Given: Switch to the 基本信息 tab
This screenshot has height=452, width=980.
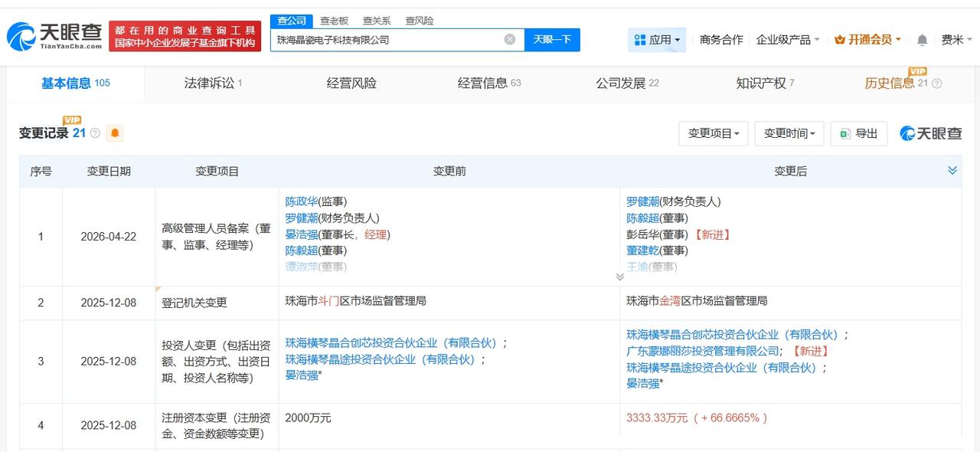Looking at the screenshot, I should pyautogui.click(x=75, y=84).
